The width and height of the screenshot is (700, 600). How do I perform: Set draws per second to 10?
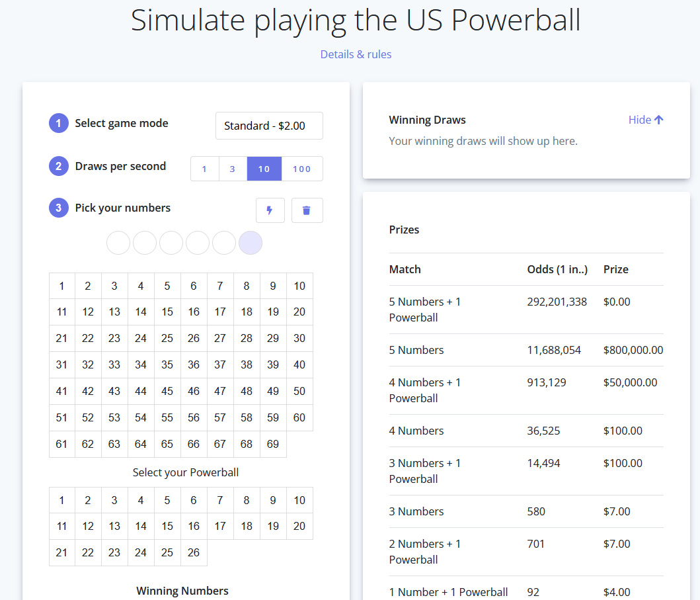(264, 169)
